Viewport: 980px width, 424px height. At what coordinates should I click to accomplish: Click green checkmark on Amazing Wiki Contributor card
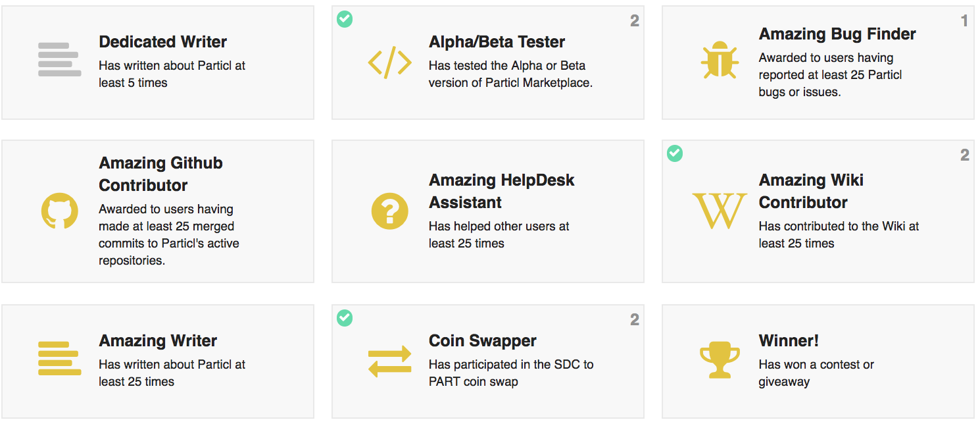coord(675,153)
